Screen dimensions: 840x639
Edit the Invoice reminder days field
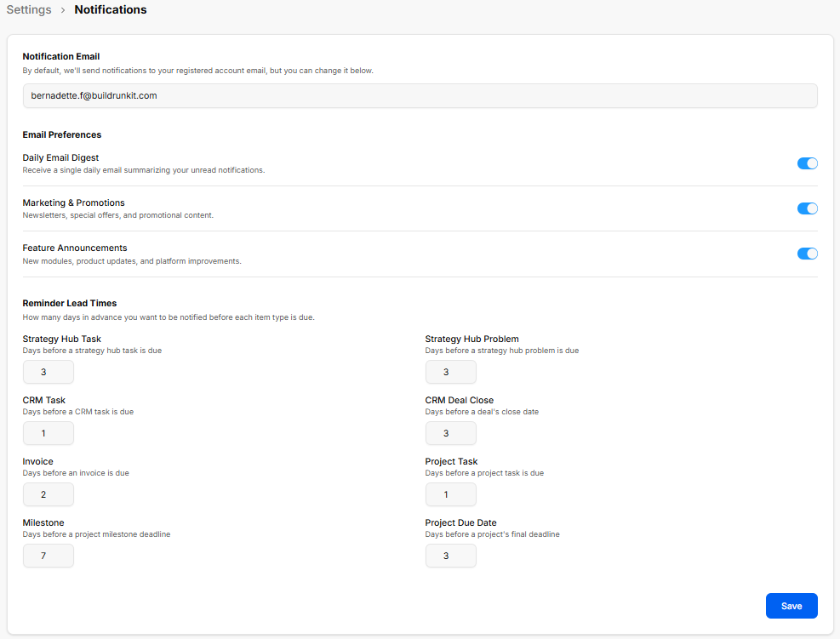49,494
